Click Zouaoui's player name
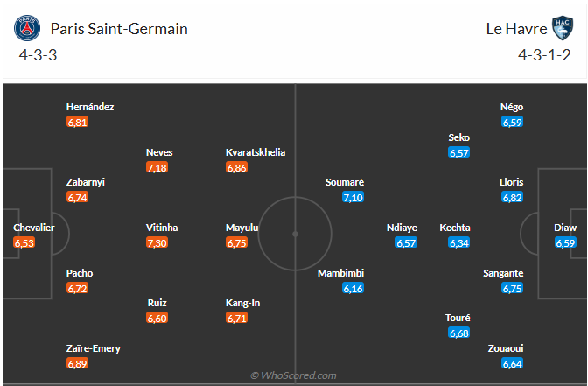This screenshot has height=386, width=588. click(x=506, y=348)
